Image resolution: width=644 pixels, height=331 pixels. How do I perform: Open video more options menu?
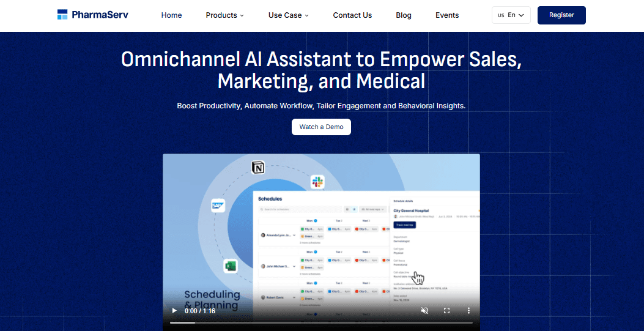tap(468, 311)
